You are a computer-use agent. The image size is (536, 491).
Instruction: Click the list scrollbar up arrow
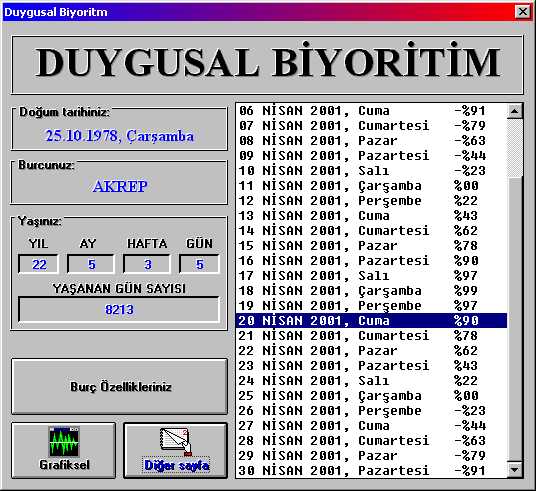pyautogui.click(x=514, y=111)
